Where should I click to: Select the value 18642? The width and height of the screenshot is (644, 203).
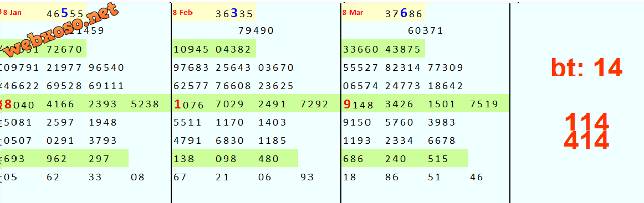446,86
